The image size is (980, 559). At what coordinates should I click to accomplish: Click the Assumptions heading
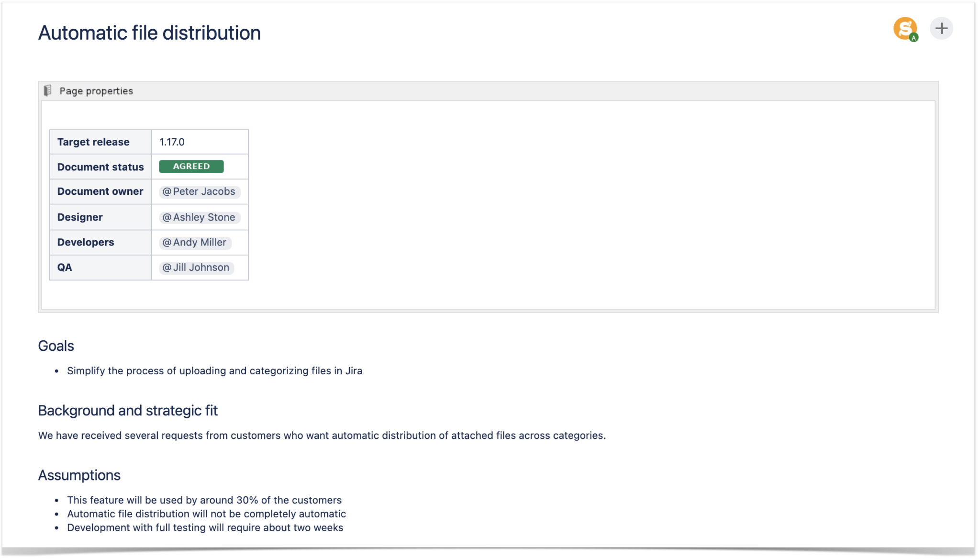pos(79,475)
